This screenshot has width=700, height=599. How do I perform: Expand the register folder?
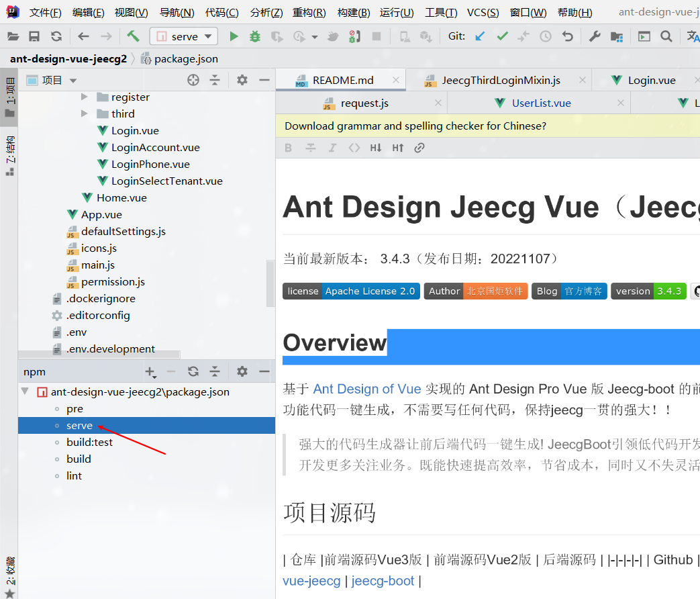click(85, 97)
